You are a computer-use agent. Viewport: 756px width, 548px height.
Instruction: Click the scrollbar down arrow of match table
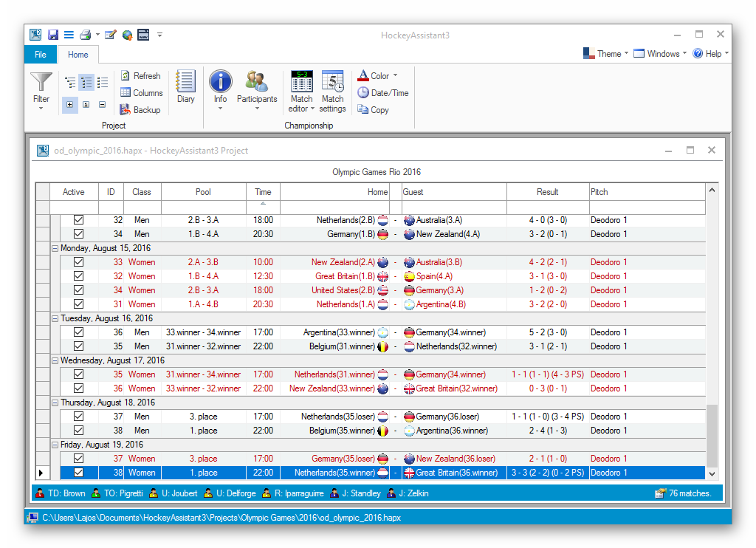[x=712, y=473]
